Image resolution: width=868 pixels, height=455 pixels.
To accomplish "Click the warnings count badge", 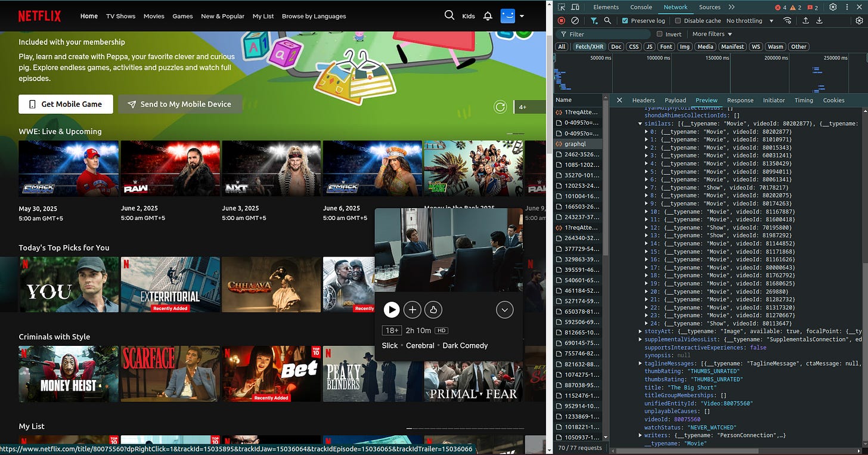I will click(x=796, y=7).
